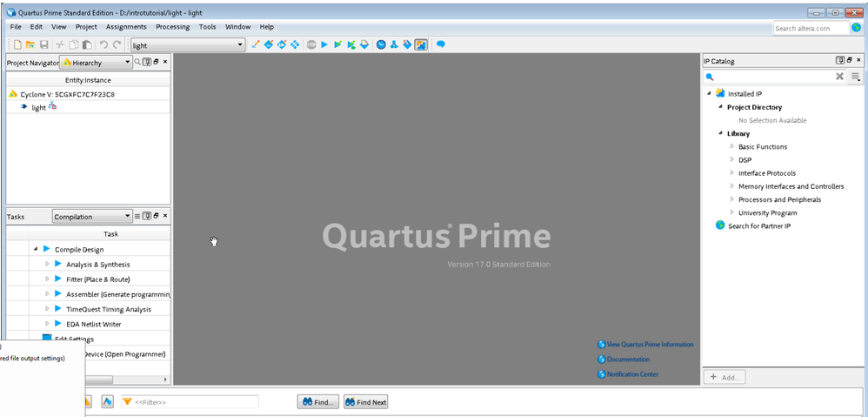Click the blue speech bubble toolbar icon
The image size is (868, 417).
point(441,45)
